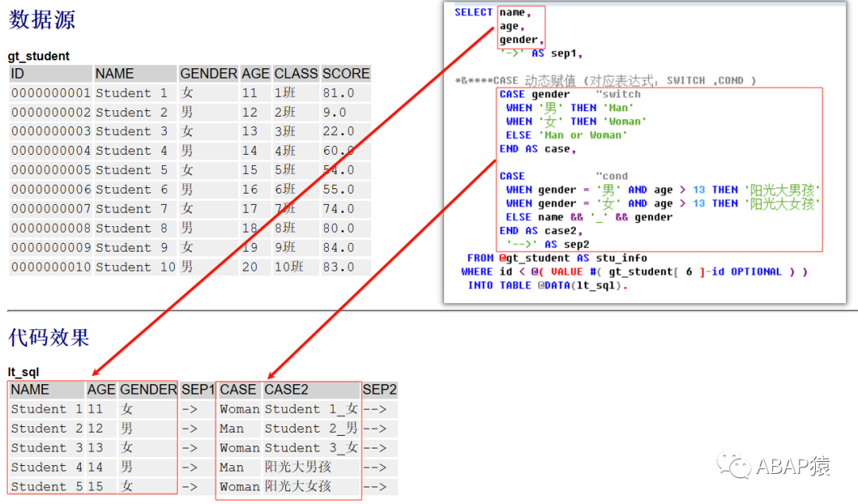Click the '->' AS sep1 code line
This screenshot has width=858, height=504.
[541, 53]
